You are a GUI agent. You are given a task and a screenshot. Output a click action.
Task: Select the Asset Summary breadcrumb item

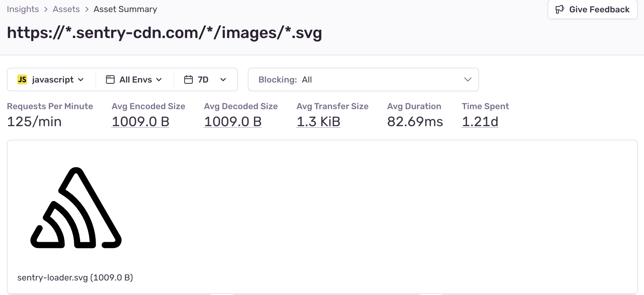point(125,9)
